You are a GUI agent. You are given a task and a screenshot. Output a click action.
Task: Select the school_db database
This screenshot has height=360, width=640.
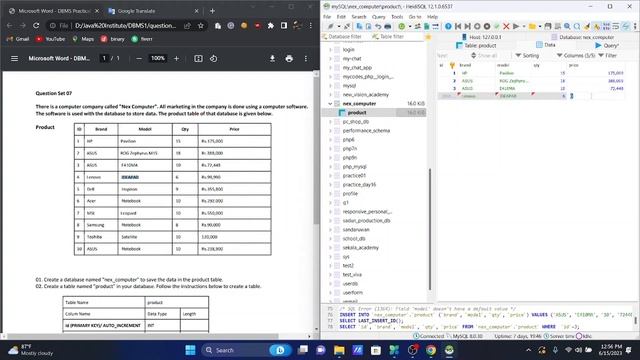coord(354,239)
